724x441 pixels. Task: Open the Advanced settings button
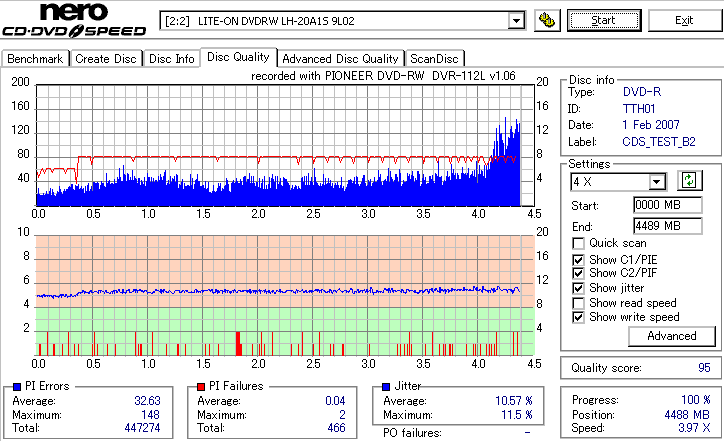coord(672,336)
